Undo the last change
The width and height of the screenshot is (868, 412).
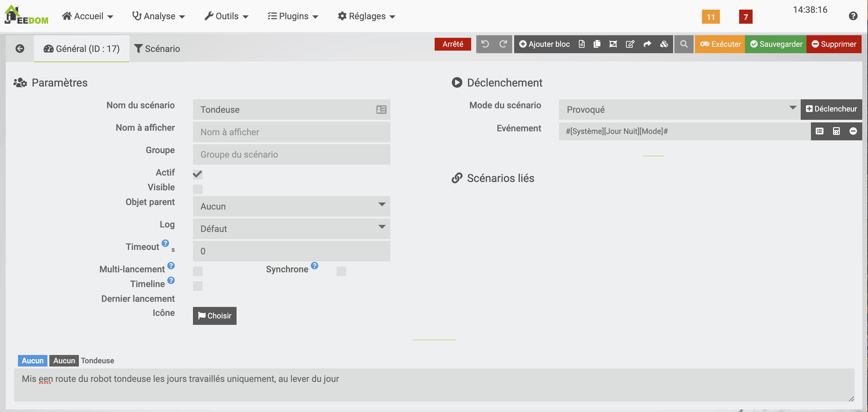click(485, 44)
